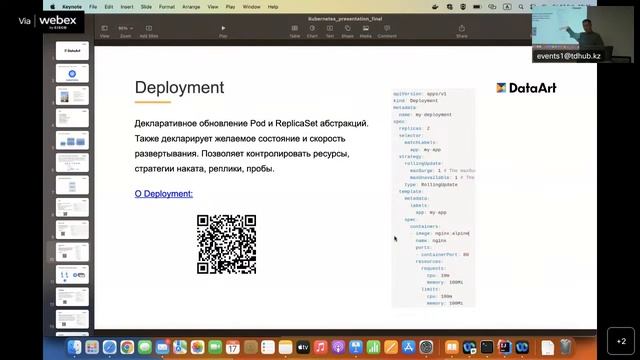Click the input source 'A' menu bar icon
This screenshot has width=640, height=360.
(507, 7)
